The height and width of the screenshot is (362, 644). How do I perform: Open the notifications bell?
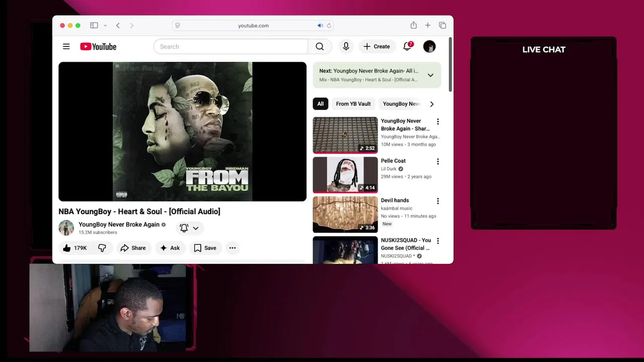click(408, 46)
